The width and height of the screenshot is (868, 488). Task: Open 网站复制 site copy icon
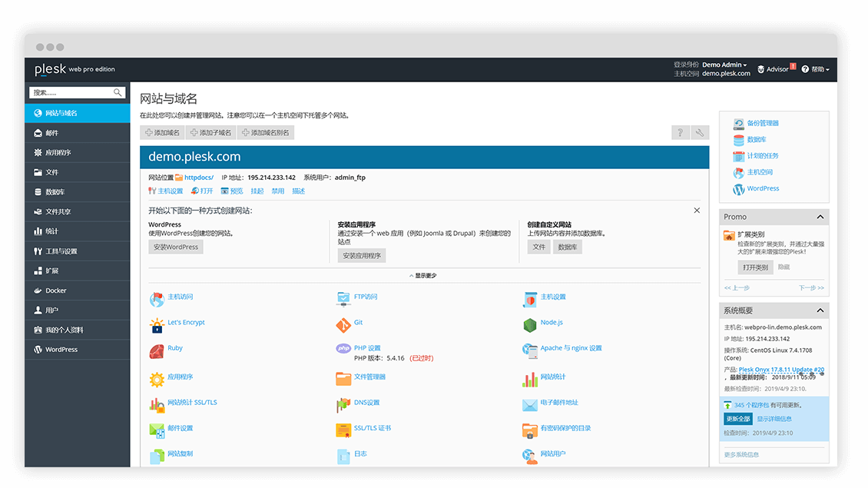point(157,456)
